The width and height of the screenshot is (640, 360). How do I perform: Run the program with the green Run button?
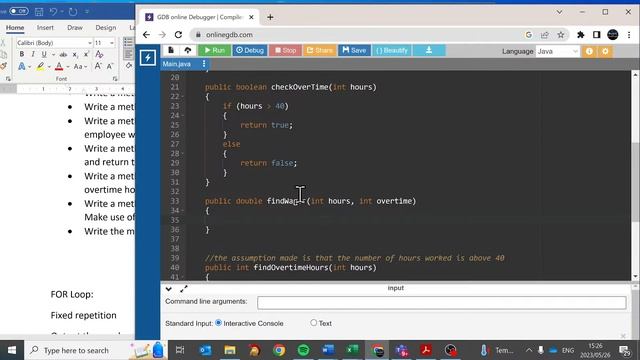coord(215,50)
